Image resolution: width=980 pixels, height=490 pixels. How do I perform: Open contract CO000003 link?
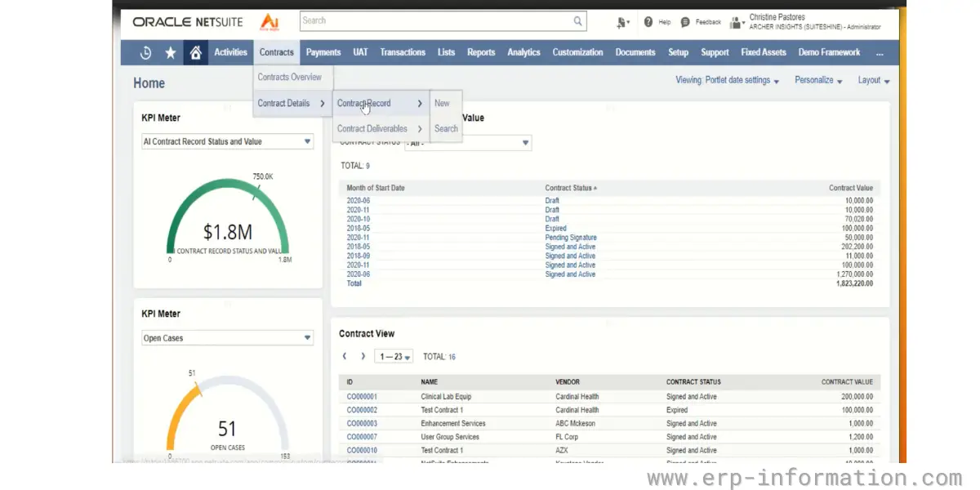pos(362,424)
